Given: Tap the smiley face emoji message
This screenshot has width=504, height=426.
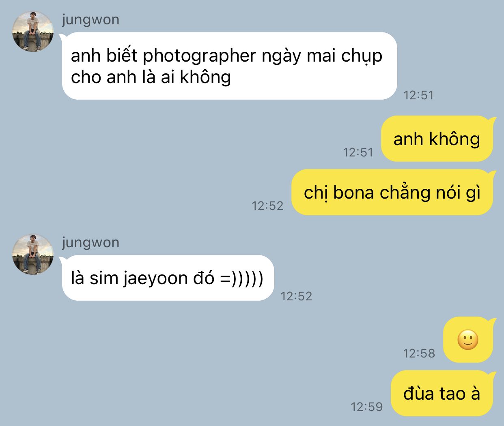Looking at the screenshot, I should click(x=468, y=340).
